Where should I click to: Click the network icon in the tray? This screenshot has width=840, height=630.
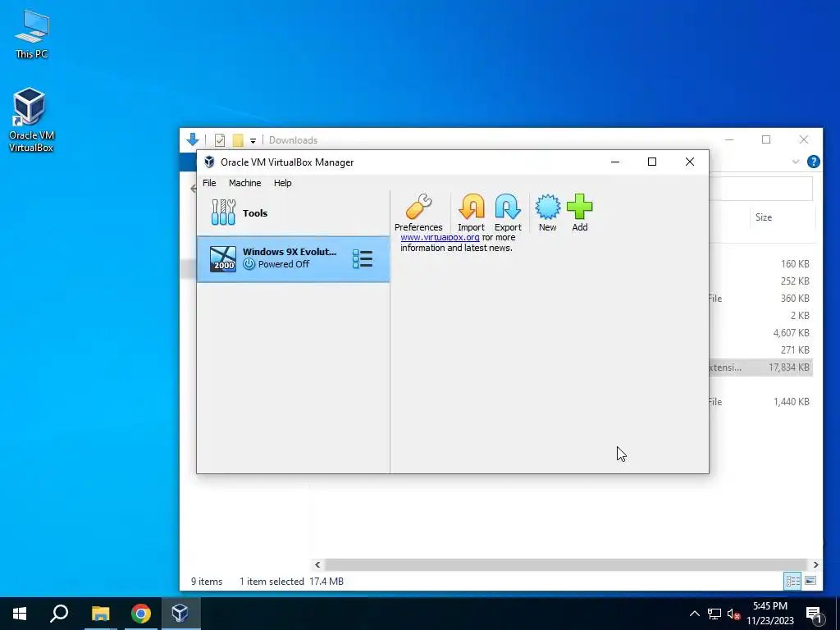(714, 614)
